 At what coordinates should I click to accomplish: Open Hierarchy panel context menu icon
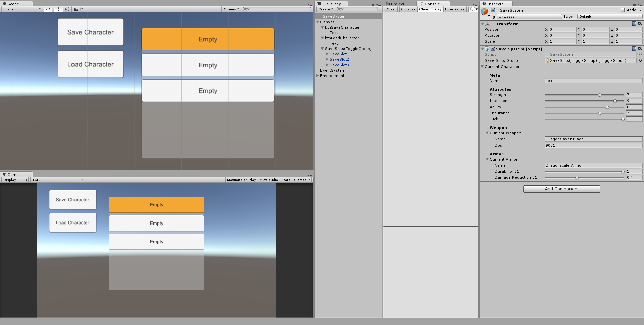pyautogui.click(x=379, y=5)
